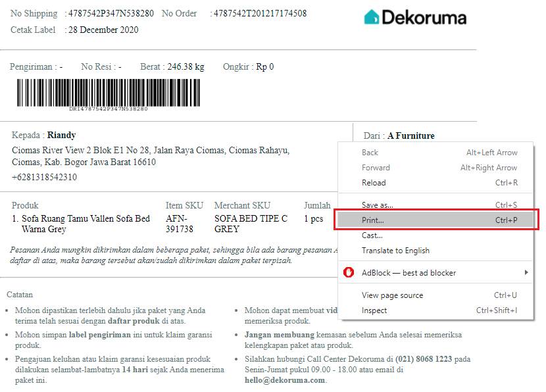The height and width of the screenshot is (392, 546).
Task: Select Back in the context menu
Action: tap(435, 153)
